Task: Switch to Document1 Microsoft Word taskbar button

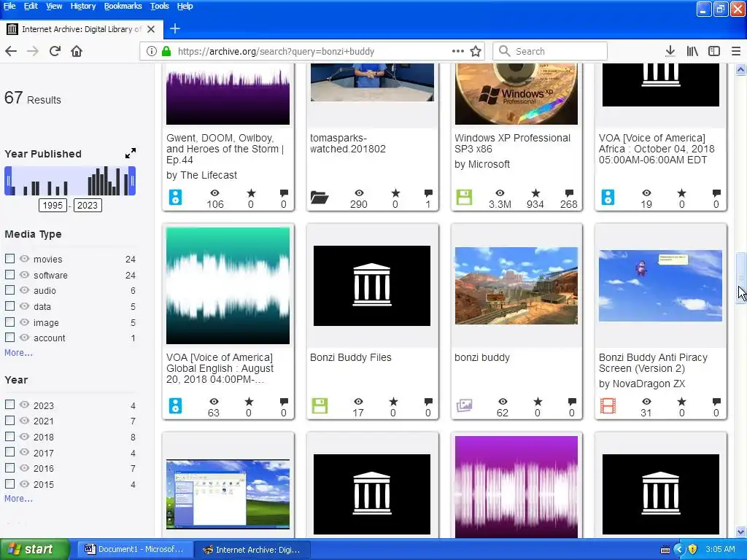Action: (133, 550)
